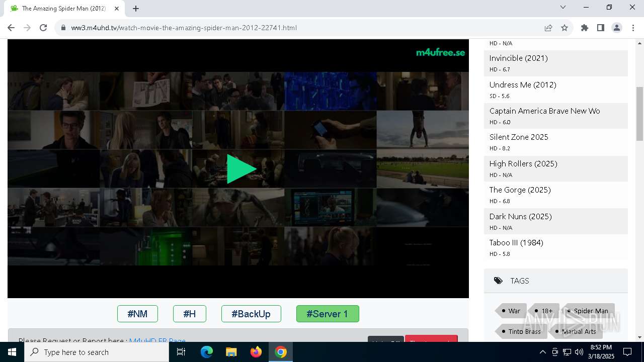Select the #H server button
644x362 pixels.
[x=190, y=314]
